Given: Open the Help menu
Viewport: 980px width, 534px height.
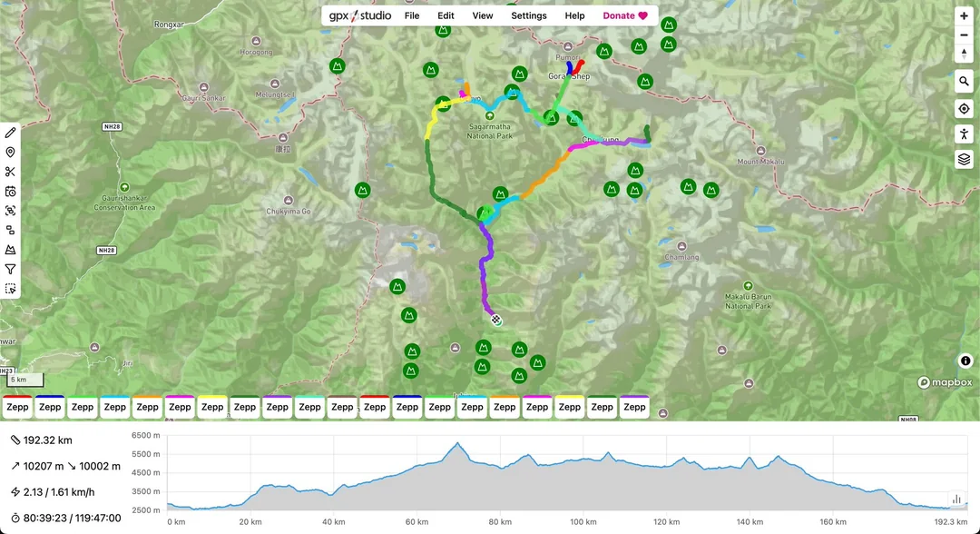Looking at the screenshot, I should 574,15.
